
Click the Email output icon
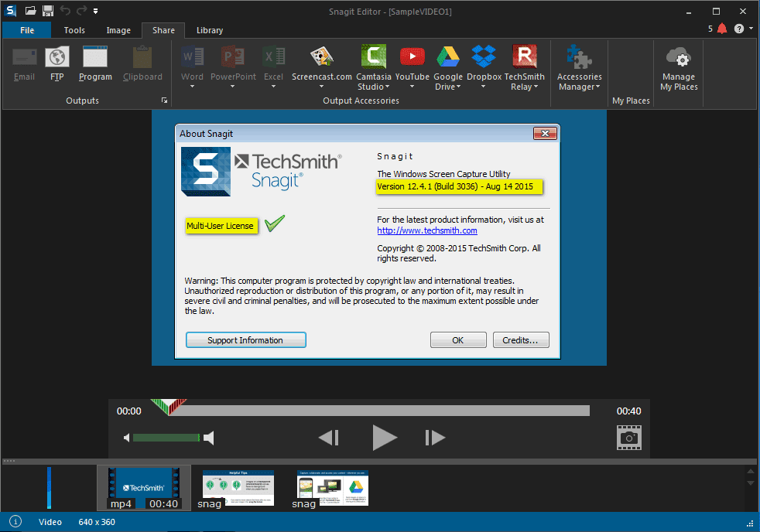[24, 57]
